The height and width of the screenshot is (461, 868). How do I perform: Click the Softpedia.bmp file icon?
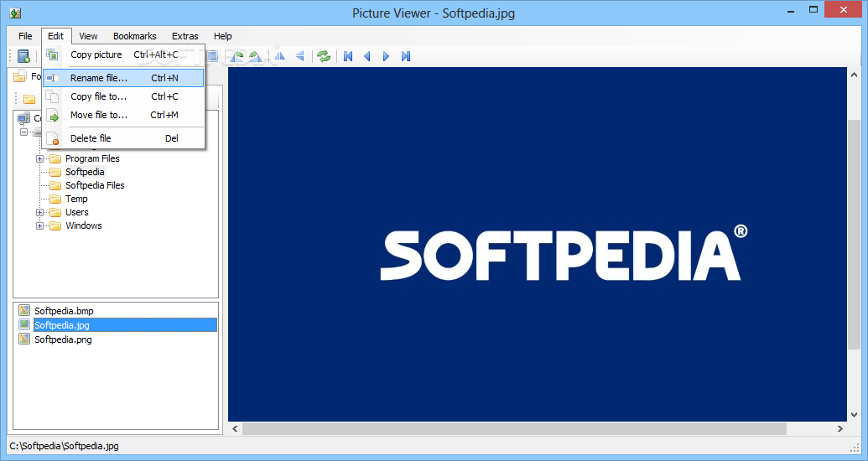tap(23, 310)
